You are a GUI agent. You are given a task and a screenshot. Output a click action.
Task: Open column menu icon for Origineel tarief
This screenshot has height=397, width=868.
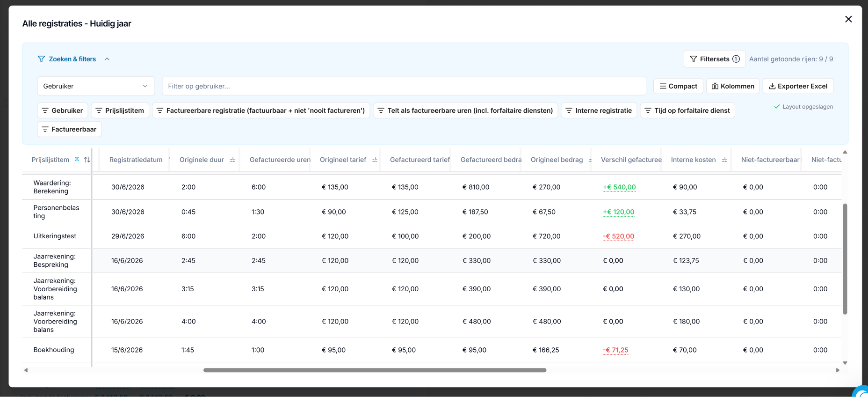point(375,160)
